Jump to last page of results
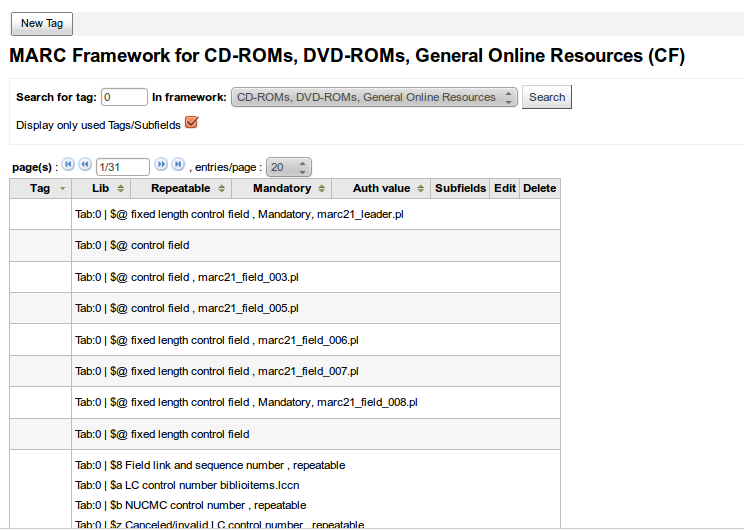The image size is (744, 531). tap(178, 164)
